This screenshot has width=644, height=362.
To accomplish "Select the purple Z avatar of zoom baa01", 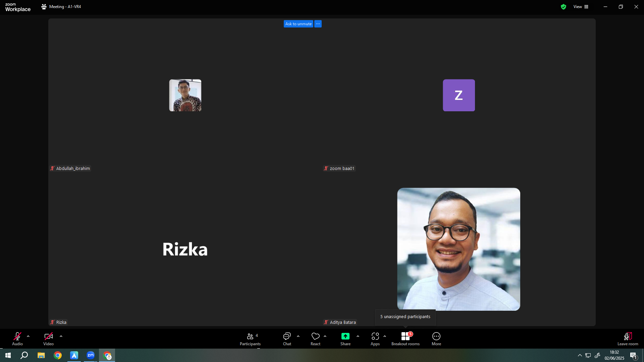I will [459, 95].
